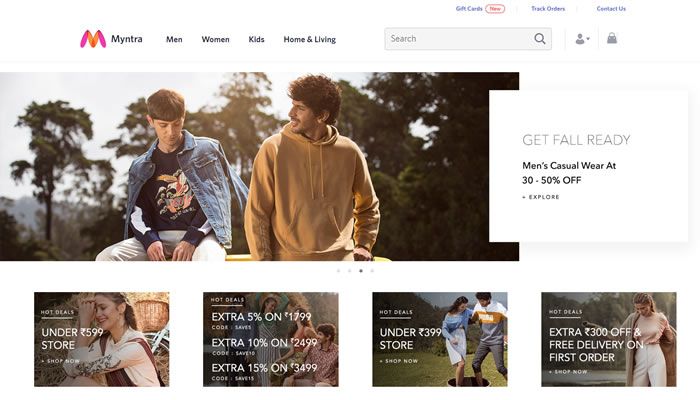Open the Under ₹599 Store deal banner

point(101,339)
